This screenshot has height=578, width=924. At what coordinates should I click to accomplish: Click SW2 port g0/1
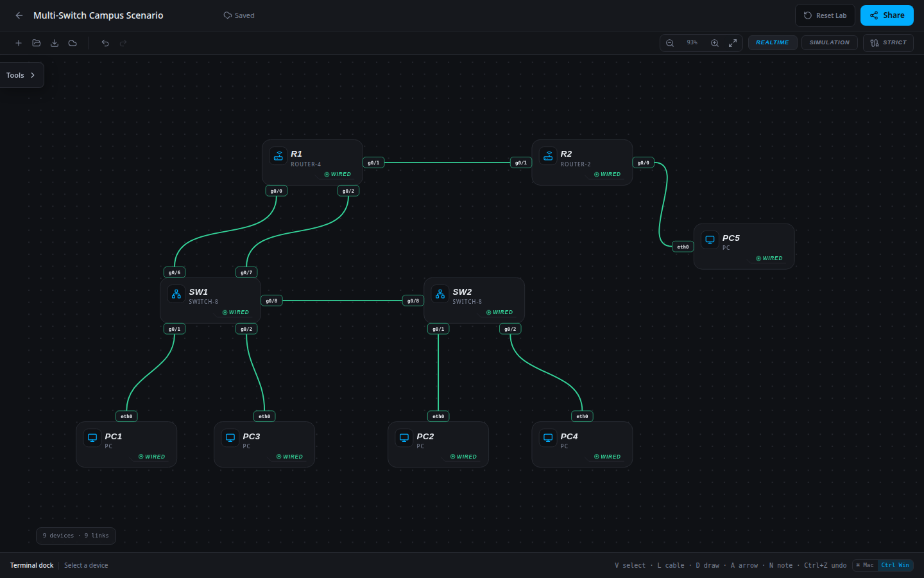pyautogui.click(x=438, y=329)
